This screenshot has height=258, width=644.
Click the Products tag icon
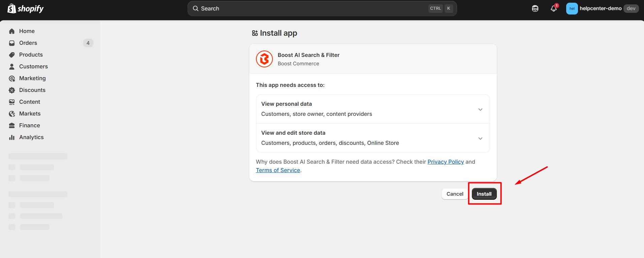coord(12,55)
